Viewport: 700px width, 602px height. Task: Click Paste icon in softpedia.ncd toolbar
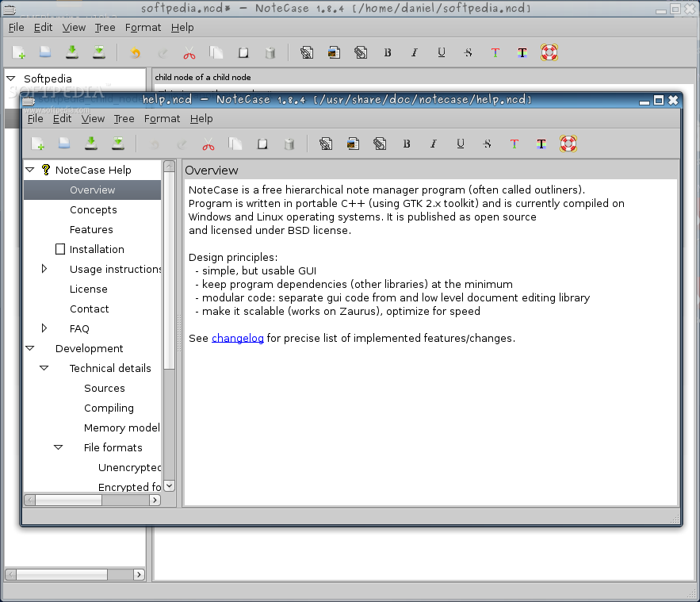[x=243, y=52]
